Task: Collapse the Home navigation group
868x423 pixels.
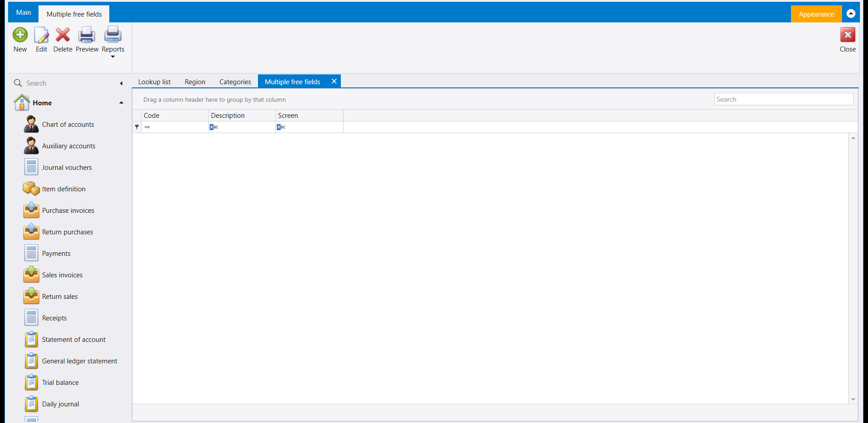Action: pyautogui.click(x=121, y=103)
